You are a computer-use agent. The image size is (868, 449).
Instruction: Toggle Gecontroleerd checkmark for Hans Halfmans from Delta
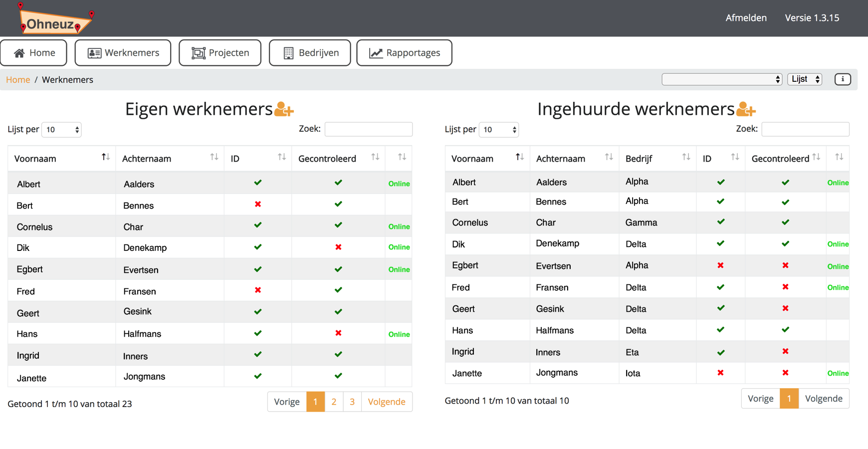pos(785,330)
